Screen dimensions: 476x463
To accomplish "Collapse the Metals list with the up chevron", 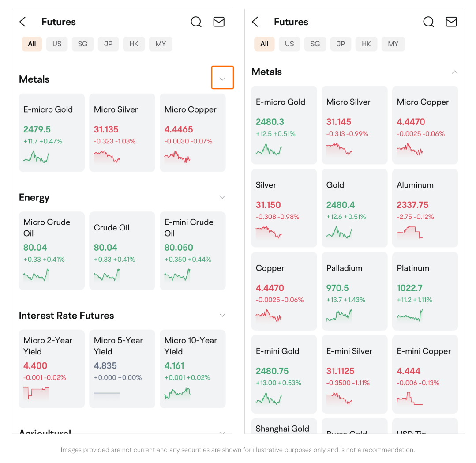I will (455, 72).
